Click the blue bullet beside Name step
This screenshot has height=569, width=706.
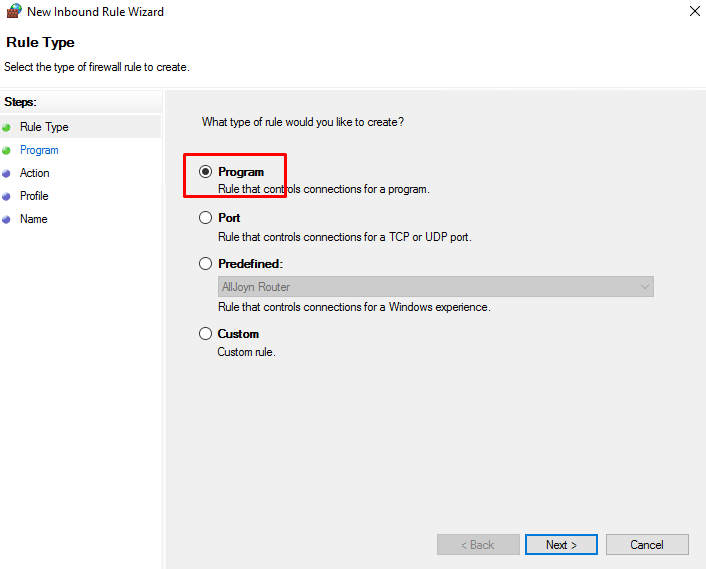point(7,219)
